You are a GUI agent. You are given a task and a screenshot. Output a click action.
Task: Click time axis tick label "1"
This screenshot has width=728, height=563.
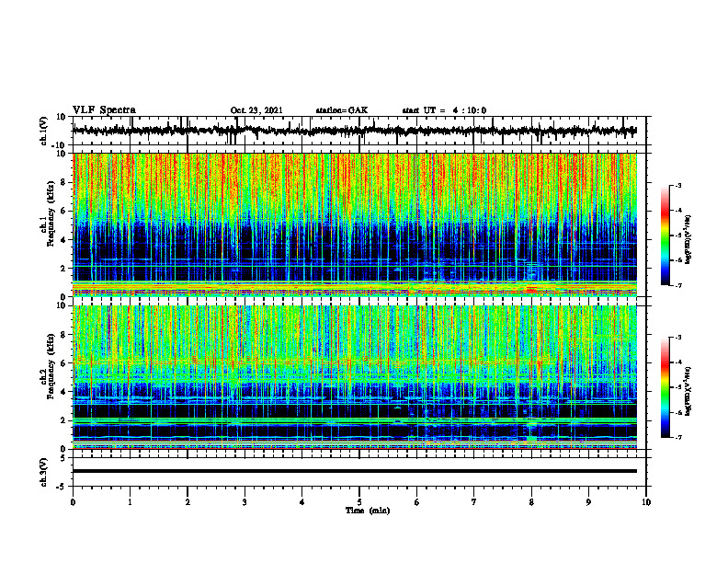point(130,502)
